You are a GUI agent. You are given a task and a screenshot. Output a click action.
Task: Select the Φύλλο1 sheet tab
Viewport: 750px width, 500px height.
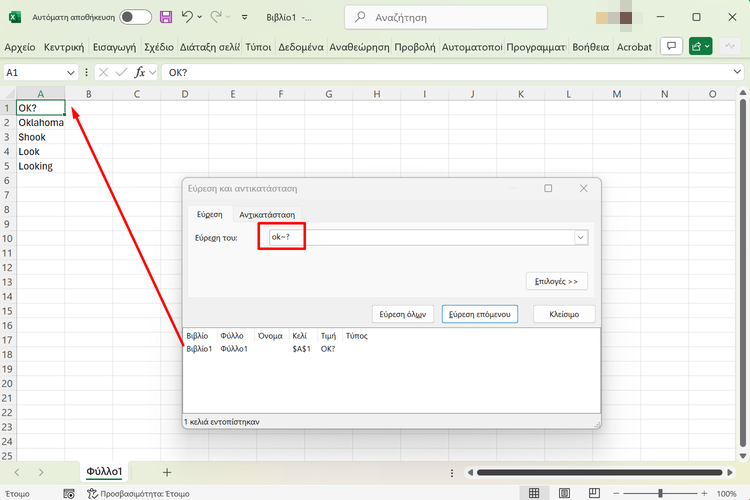click(x=104, y=472)
